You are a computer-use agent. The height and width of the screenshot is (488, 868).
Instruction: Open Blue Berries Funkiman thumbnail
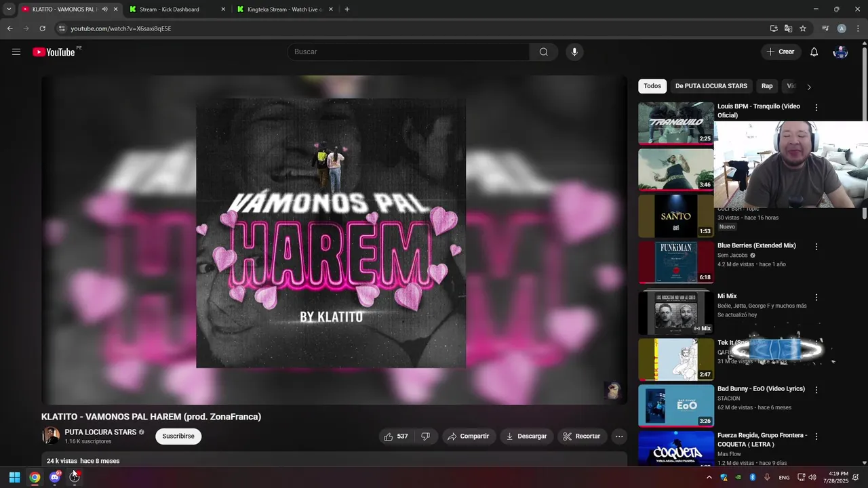676,262
